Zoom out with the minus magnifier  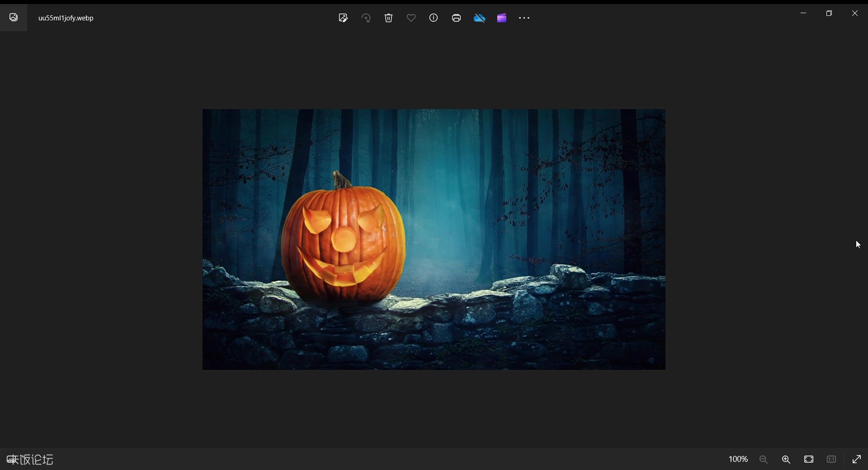pos(764,459)
